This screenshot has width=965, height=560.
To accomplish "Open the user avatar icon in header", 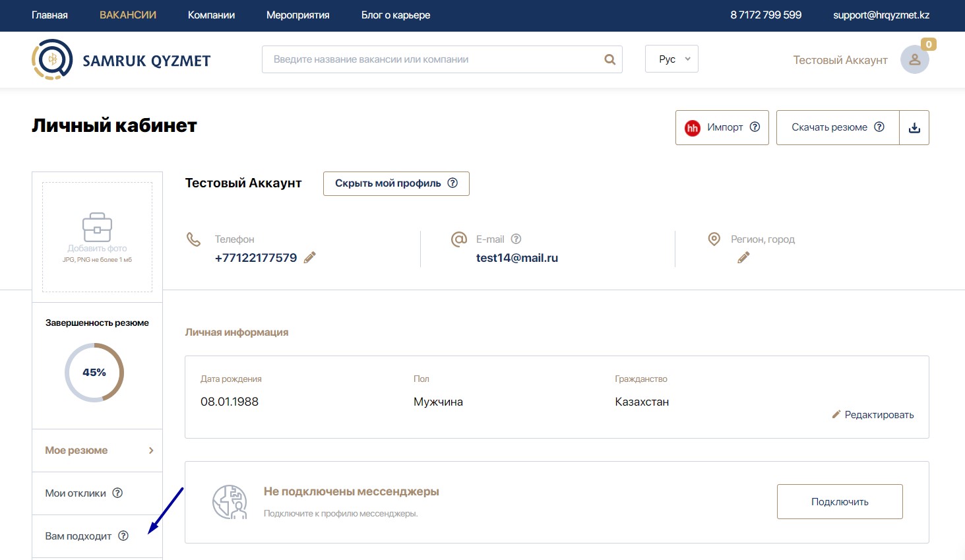I will [914, 60].
